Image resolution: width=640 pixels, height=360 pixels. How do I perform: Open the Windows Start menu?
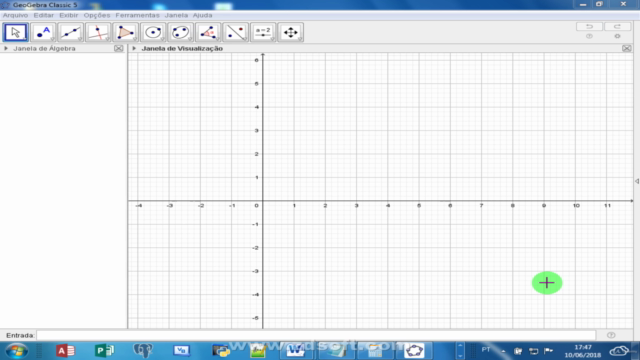pyautogui.click(x=17, y=351)
